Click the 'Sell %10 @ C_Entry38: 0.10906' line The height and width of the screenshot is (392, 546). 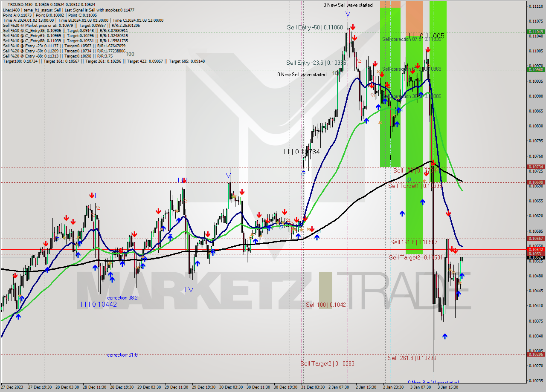click(65, 31)
